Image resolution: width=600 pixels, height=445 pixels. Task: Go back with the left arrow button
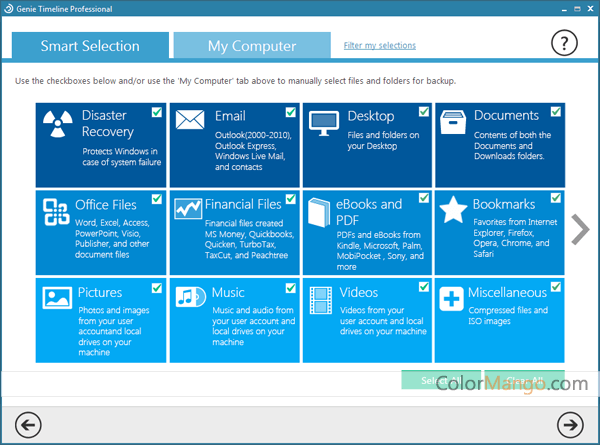coord(28,425)
